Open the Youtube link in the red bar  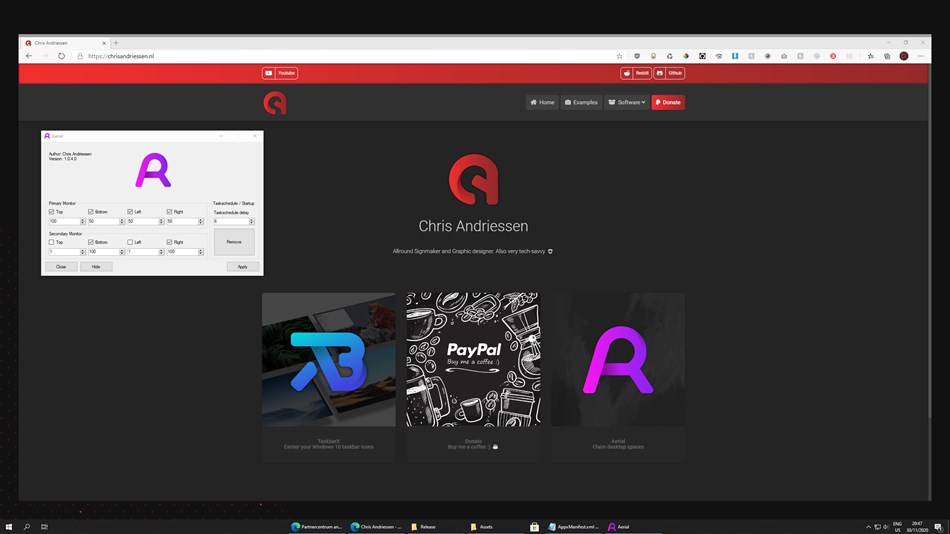click(280, 73)
